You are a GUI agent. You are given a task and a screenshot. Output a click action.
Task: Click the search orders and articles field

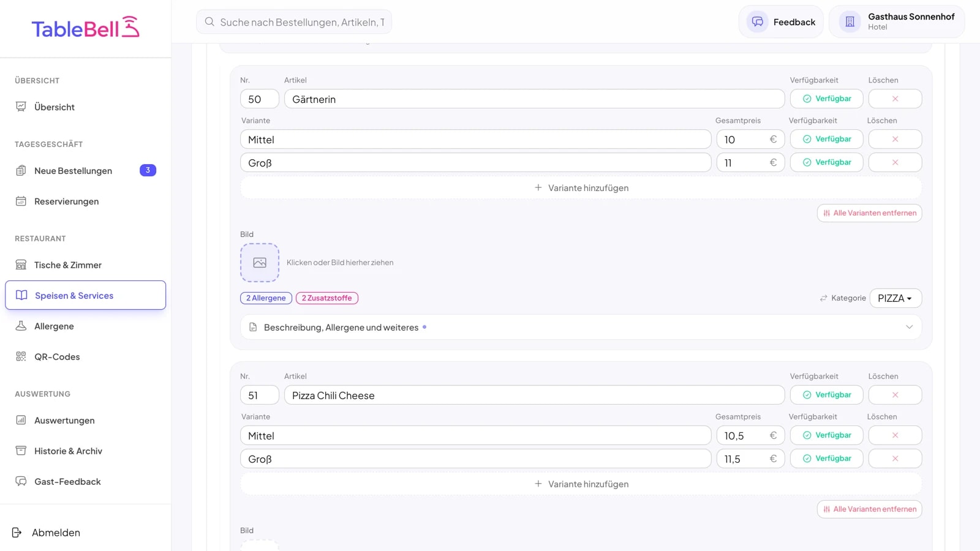point(294,22)
